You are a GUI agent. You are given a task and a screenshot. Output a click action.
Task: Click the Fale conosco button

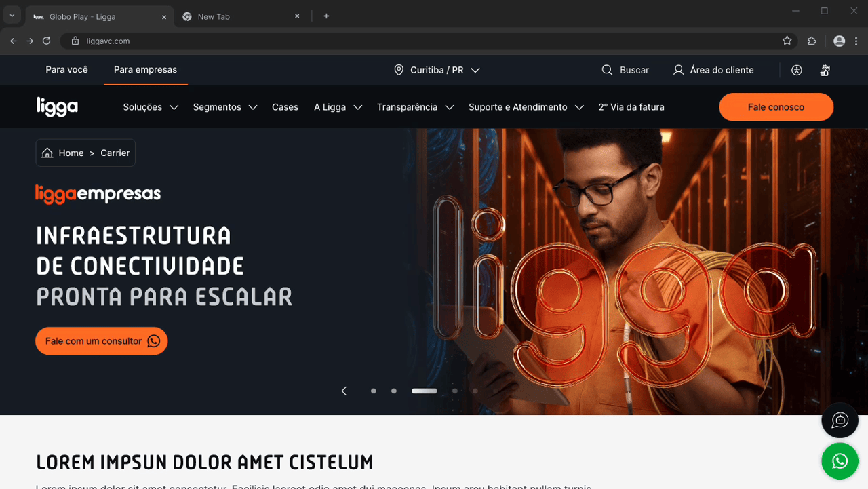click(x=776, y=107)
